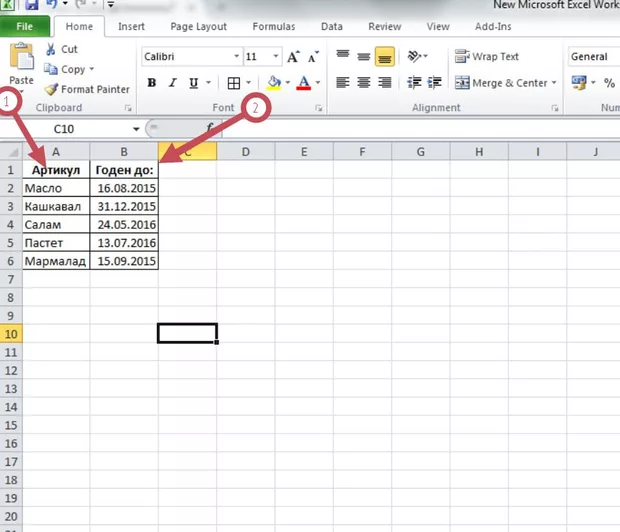Switch to the Formulas tab
This screenshot has height=532, width=620.
pos(274,27)
